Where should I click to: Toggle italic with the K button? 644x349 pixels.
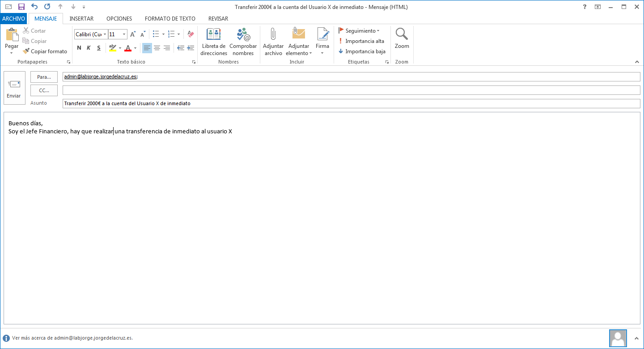(89, 48)
